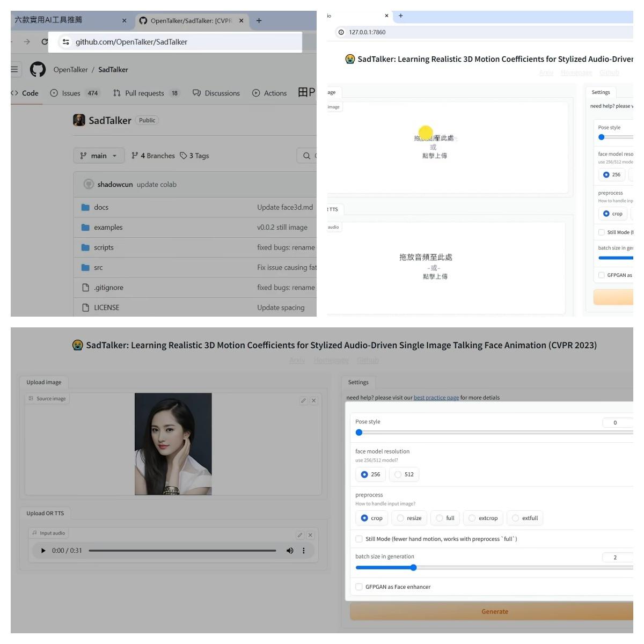The width and height of the screenshot is (644, 644).
Task: Open the Issues tab showing 474
Action: [75, 93]
